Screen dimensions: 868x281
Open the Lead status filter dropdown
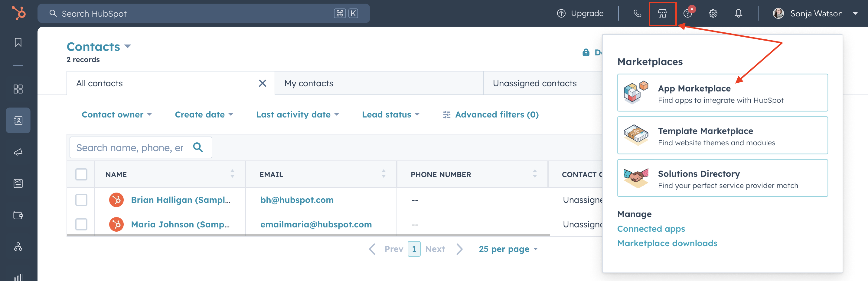coord(390,115)
